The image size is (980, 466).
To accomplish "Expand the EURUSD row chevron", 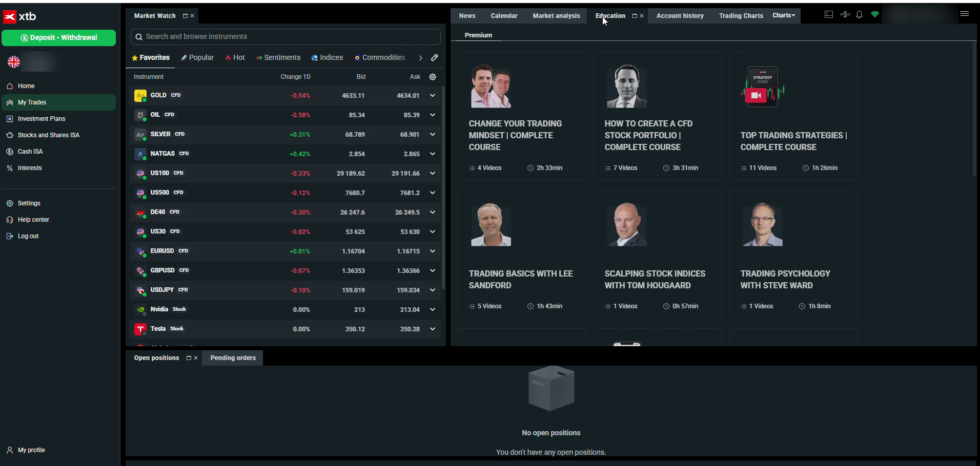I will [x=433, y=251].
